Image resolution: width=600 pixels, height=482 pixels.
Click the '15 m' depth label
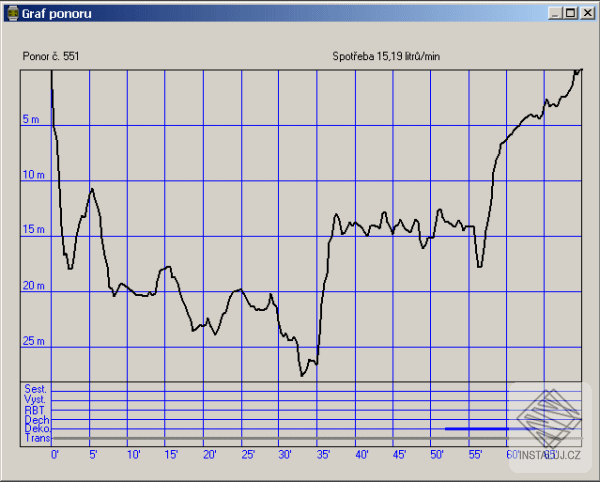click(x=33, y=229)
